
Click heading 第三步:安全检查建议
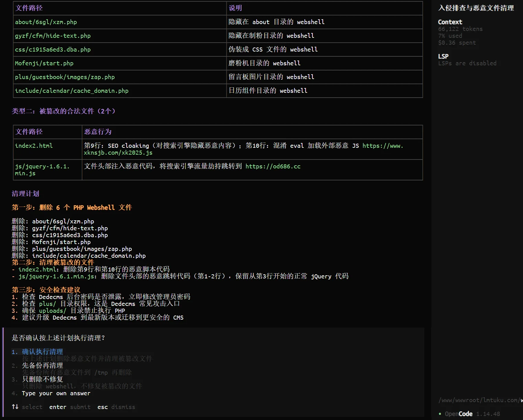pos(46,290)
